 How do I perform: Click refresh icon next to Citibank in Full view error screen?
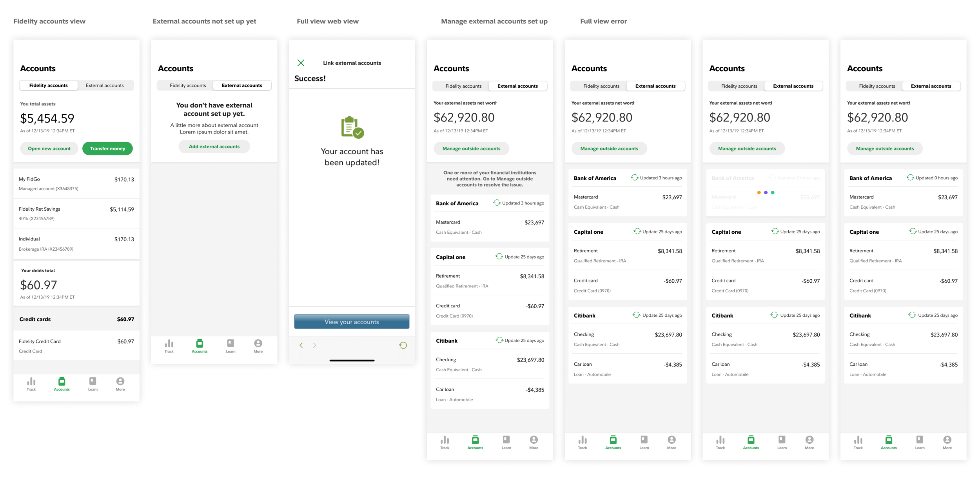(x=636, y=315)
